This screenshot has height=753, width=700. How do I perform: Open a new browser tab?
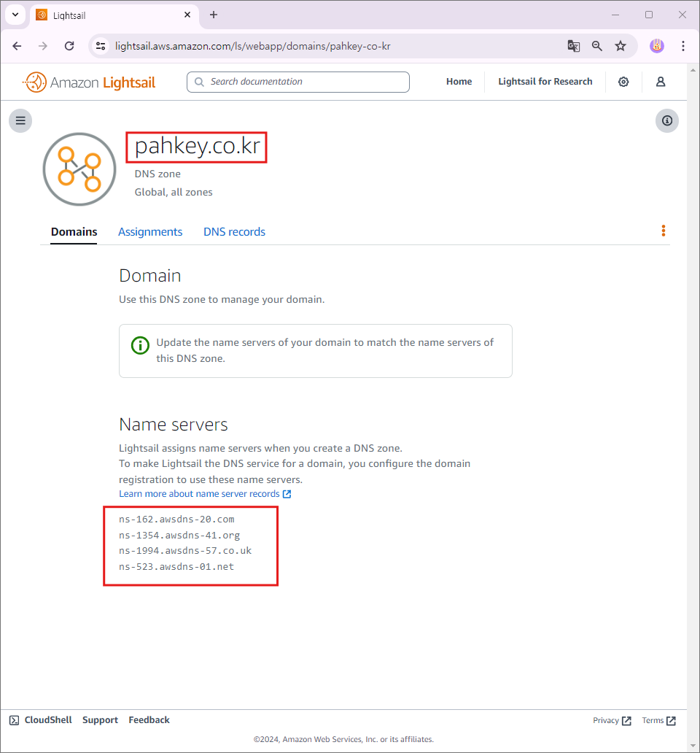[214, 15]
